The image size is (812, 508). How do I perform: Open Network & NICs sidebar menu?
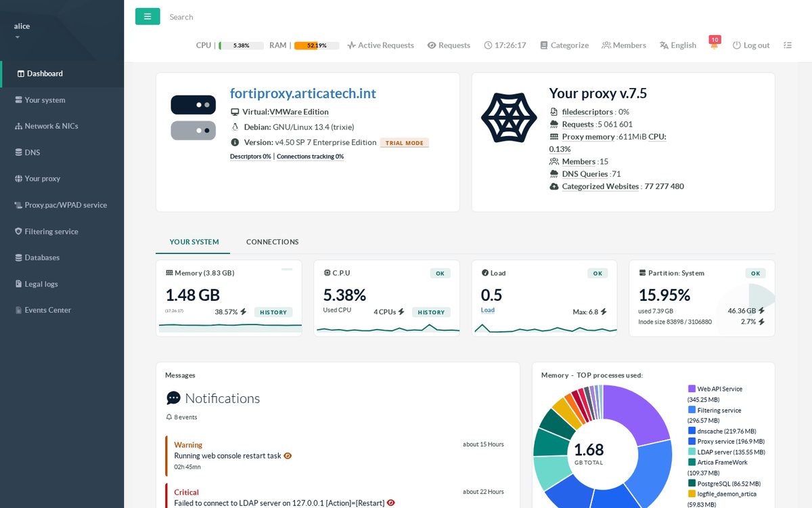pyautogui.click(x=62, y=126)
